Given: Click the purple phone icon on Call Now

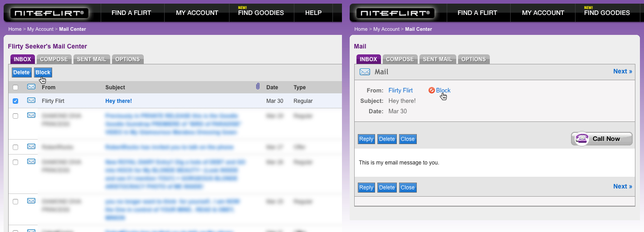Looking at the screenshot, I should pyautogui.click(x=581, y=139).
